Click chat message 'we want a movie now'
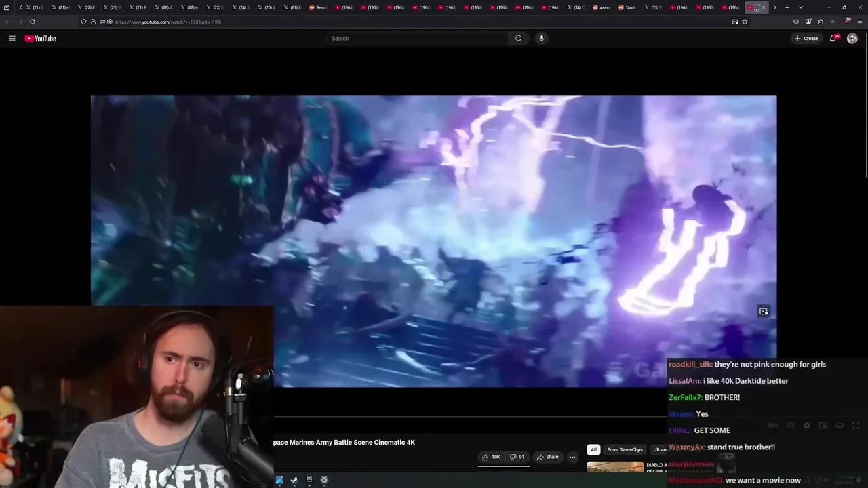Screen dimensions: 868x488 coord(763,481)
